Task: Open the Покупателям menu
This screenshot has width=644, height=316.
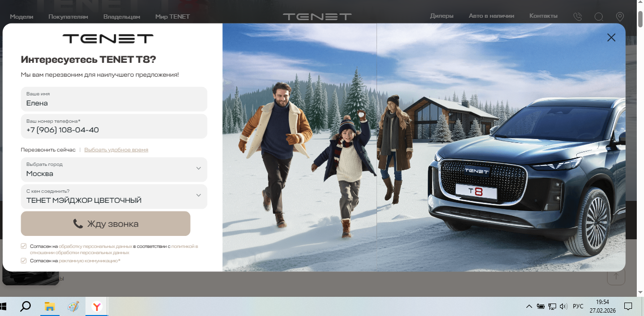Action: [68, 17]
